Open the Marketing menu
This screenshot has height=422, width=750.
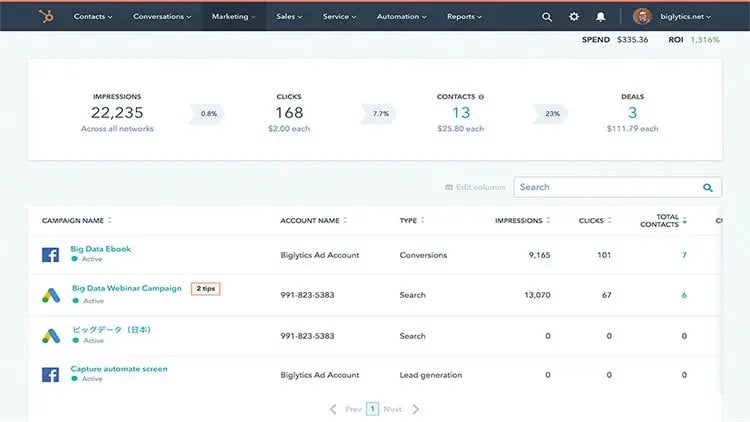coord(233,17)
